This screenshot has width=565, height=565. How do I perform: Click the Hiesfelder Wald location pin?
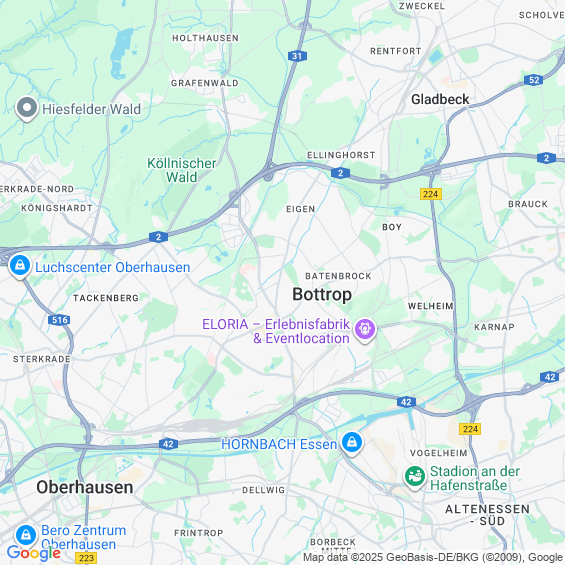[27, 108]
